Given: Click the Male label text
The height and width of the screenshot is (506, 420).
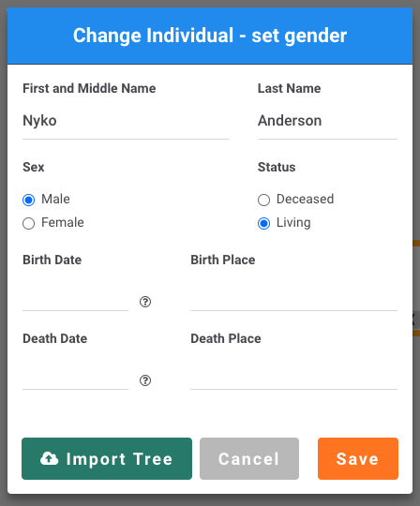Looking at the screenshot, I should (x=55, y=199).
